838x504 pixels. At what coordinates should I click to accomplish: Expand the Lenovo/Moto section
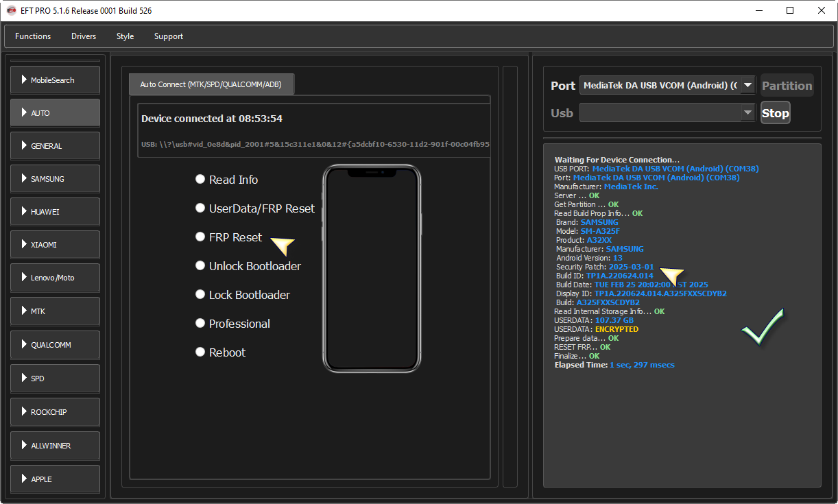tap(56, 278)
